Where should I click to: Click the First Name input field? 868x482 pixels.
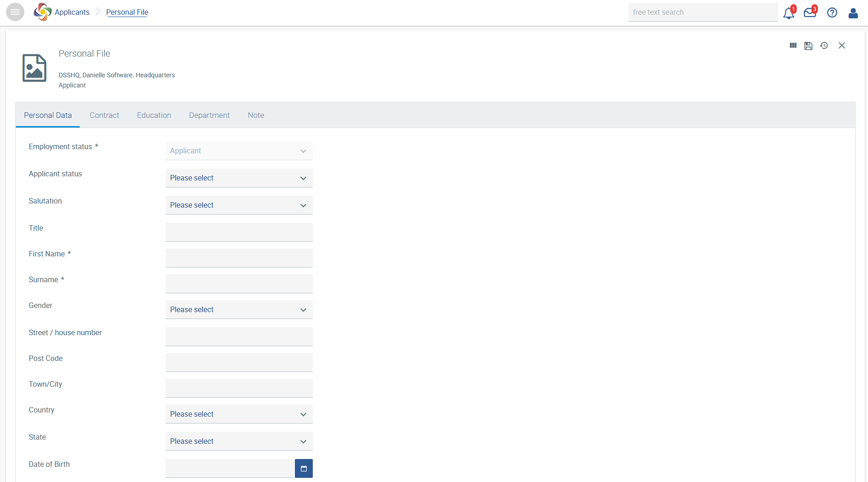[239, 258]
